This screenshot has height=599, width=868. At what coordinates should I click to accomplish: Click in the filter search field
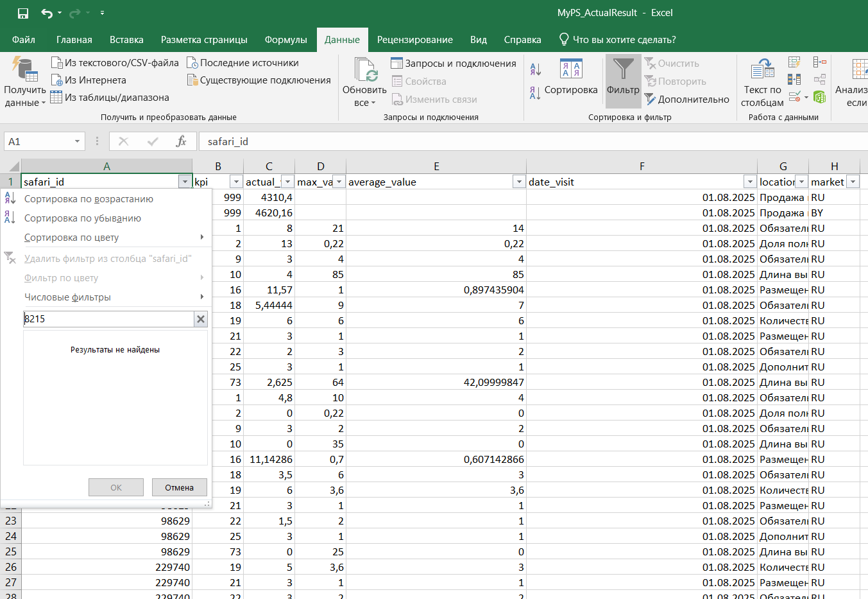pyautogui.click(x=108, y=319)
